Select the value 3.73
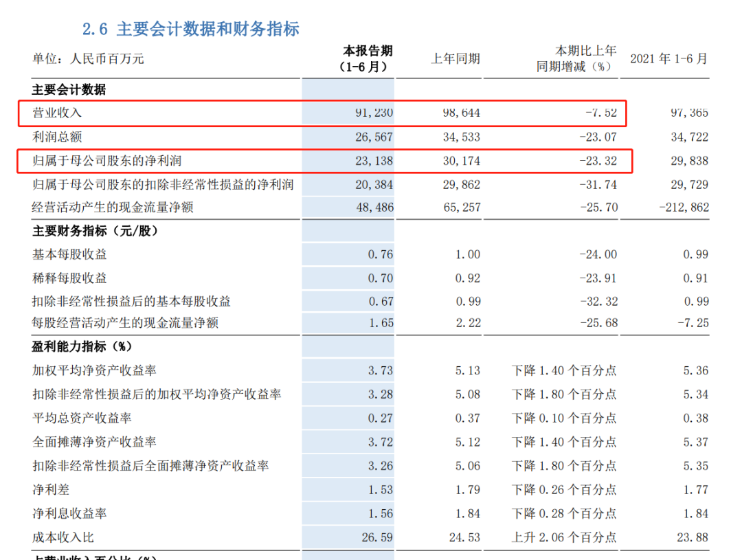The height and width of the screenshot is (560, 742). (381, 370)
